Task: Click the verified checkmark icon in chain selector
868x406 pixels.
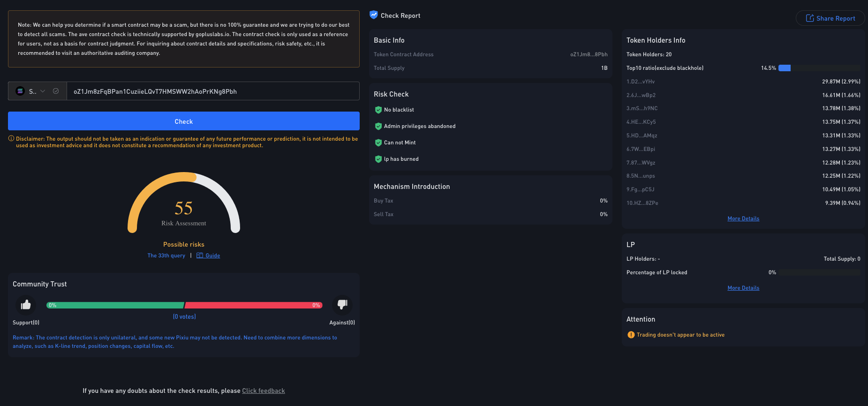Action: (56, 91)
